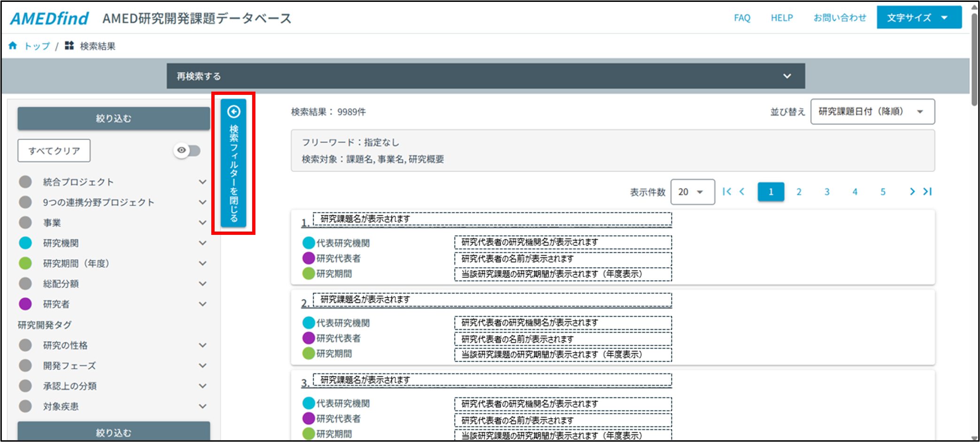Click the search results grid icon
980x442 pixels.
coord(69,46)
